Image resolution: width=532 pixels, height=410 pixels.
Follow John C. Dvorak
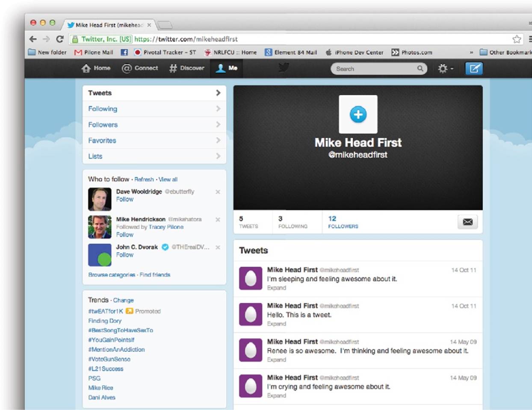tap(124, 255)
